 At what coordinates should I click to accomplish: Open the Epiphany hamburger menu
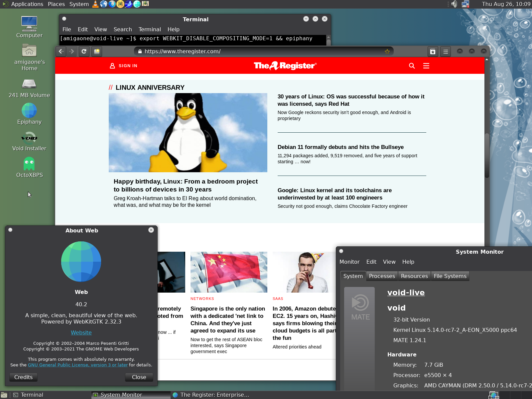click(x=446, y=52)
